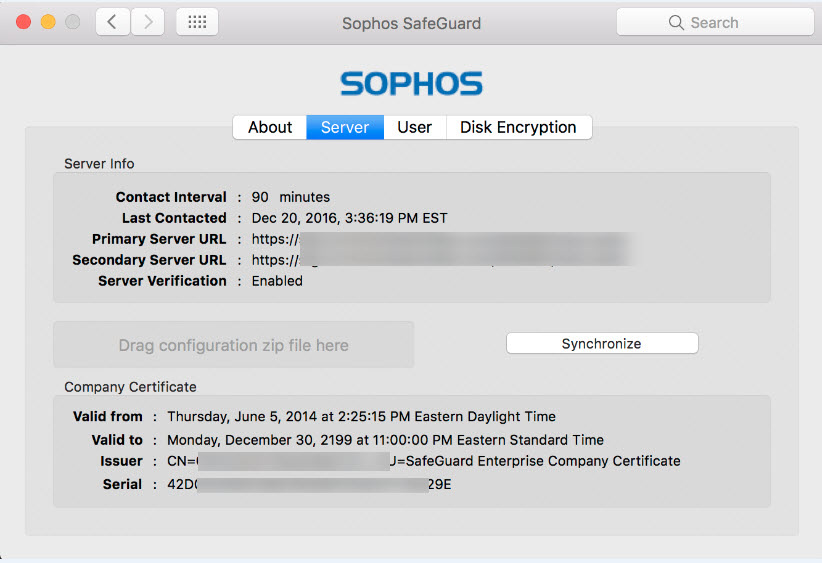Screen dimensions: 822x563
Task: Click the magnifier icon in Search
Action: pyautogui.click(x=676, y=23)
